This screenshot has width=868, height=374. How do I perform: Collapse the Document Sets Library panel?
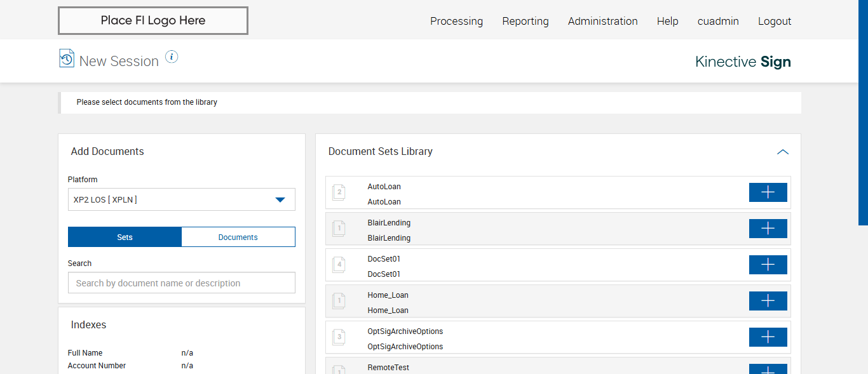pyautogui.click(x=782, y=152)
